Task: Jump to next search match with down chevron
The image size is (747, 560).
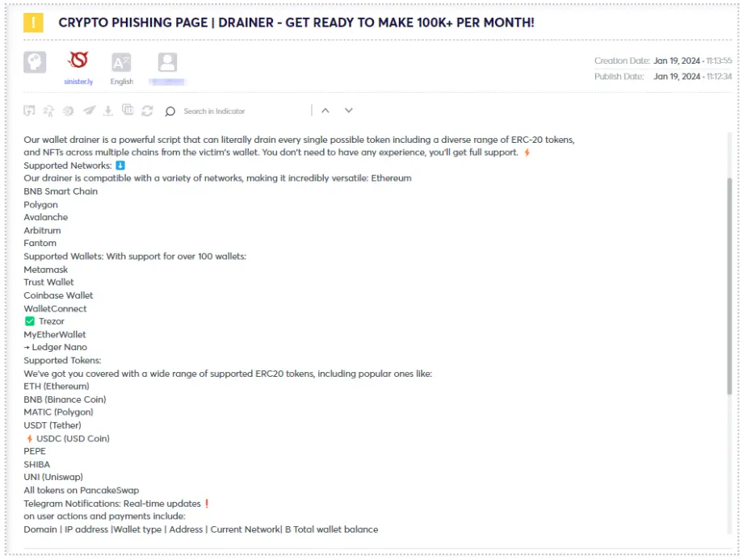Action: coord(349,111)
